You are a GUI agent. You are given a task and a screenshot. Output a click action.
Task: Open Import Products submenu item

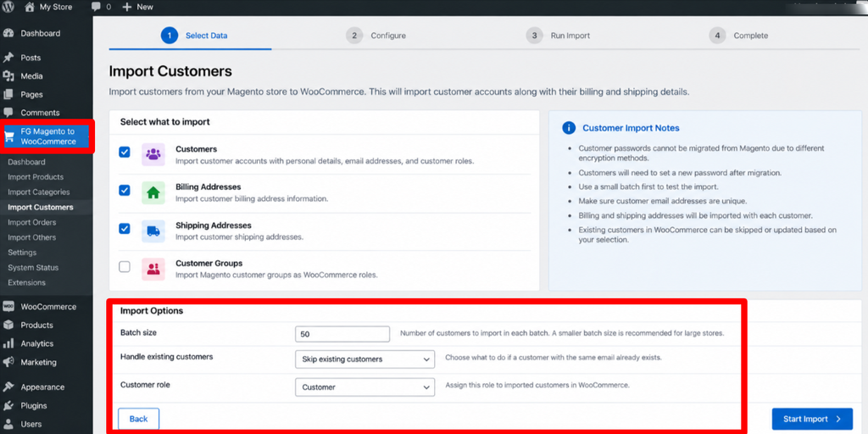[x=36, y=177]
